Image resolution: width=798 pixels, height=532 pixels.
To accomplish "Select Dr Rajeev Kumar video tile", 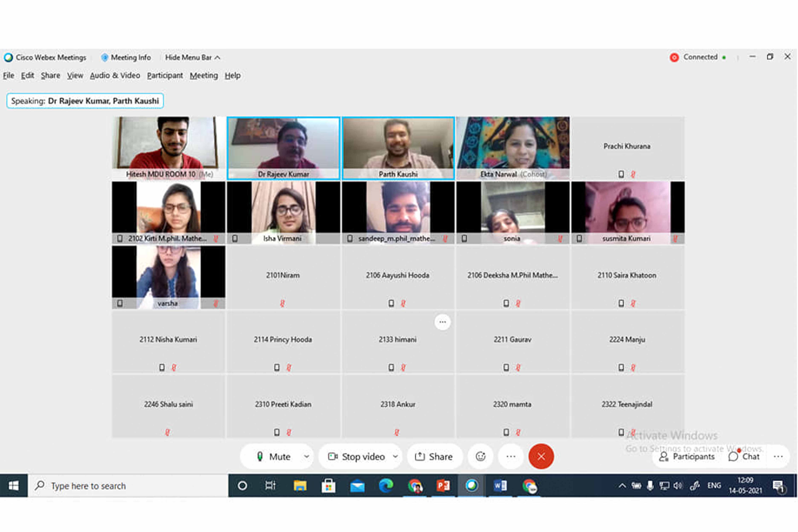I will tap(283, 148).
